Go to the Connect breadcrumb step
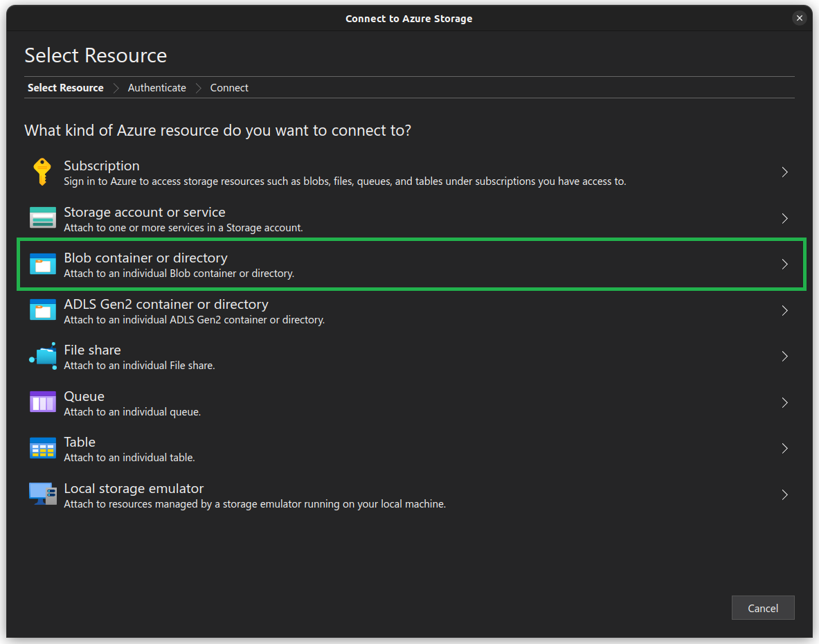The width and height of the screenshot is (819, 644). point(228,88)
